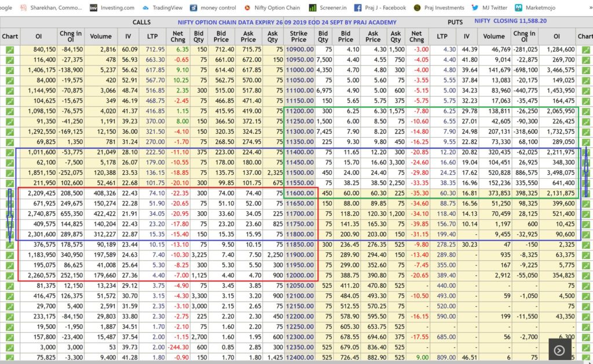Click the Calls LTP value 74.10
The width and height of the screenshot is (593, 364).
[x=156, y=193]
